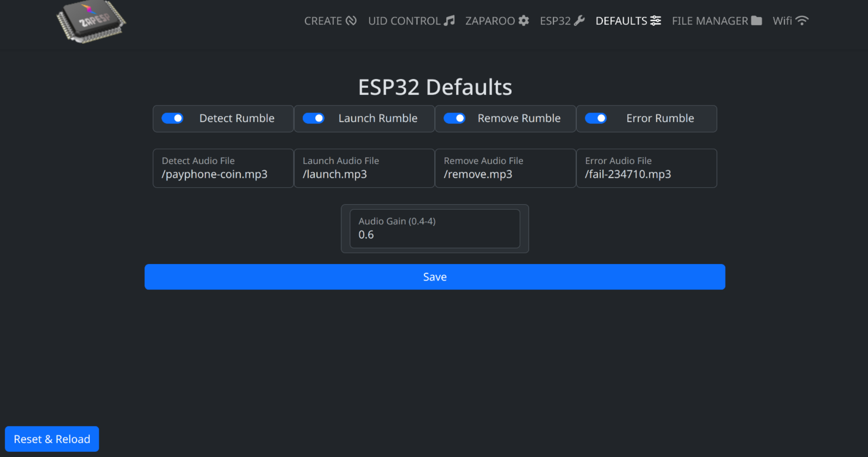Click the sliders icon next to DEFAULTS
This screenshot has height=457, width=868.
pyautogui.click(x=656, y=21)
